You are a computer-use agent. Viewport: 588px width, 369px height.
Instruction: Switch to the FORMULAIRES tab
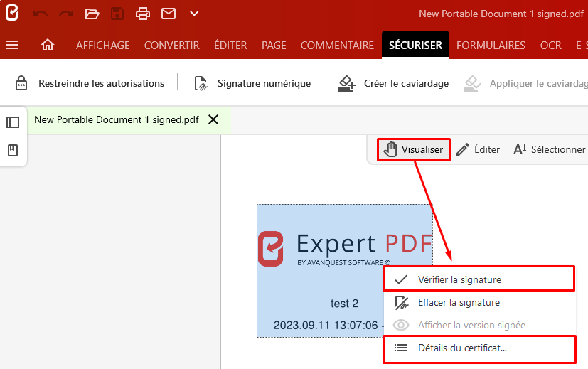tap(491, 46)
